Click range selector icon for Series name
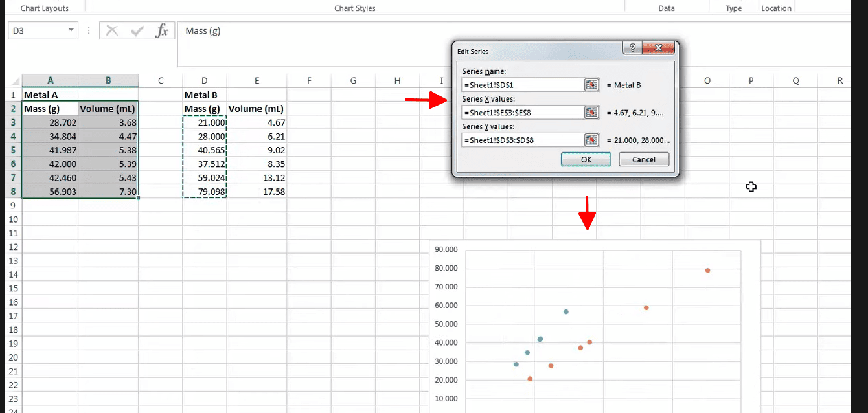This screenshot has height=413, width=868. pyautogui.click(x=591, y=85)
